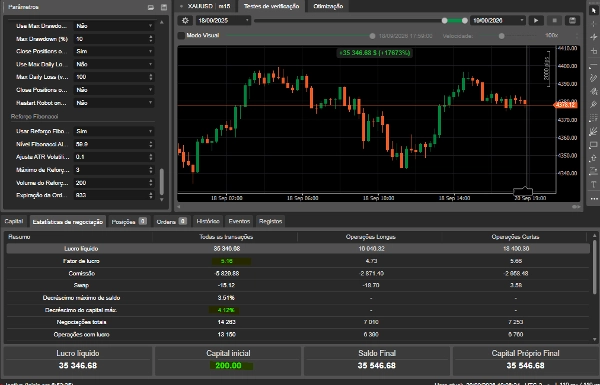This screenshot has height=385, width=600.
Task: Click the load parameters icon in Parâmetros header
Action: coord(151,7)
